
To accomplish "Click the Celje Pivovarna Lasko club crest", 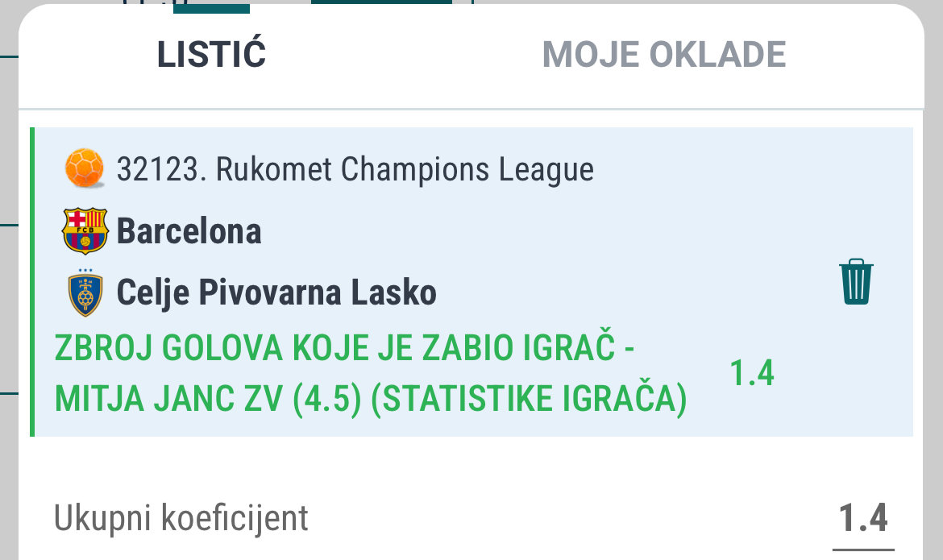I will coord(85,292).
